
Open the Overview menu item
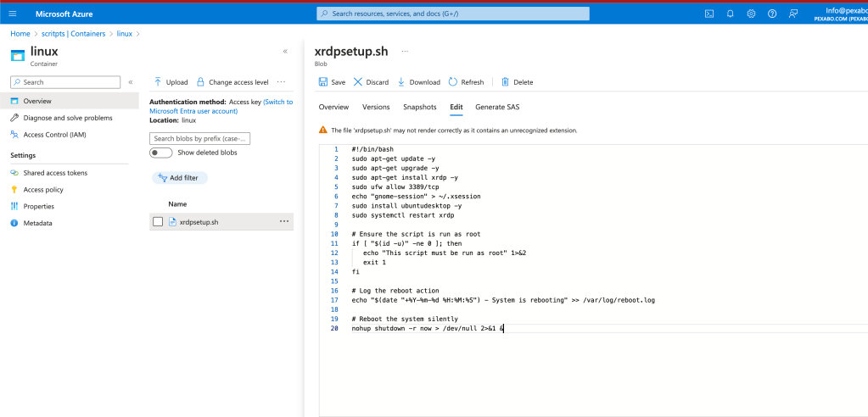pyautogui.click(x=70, y=101)
